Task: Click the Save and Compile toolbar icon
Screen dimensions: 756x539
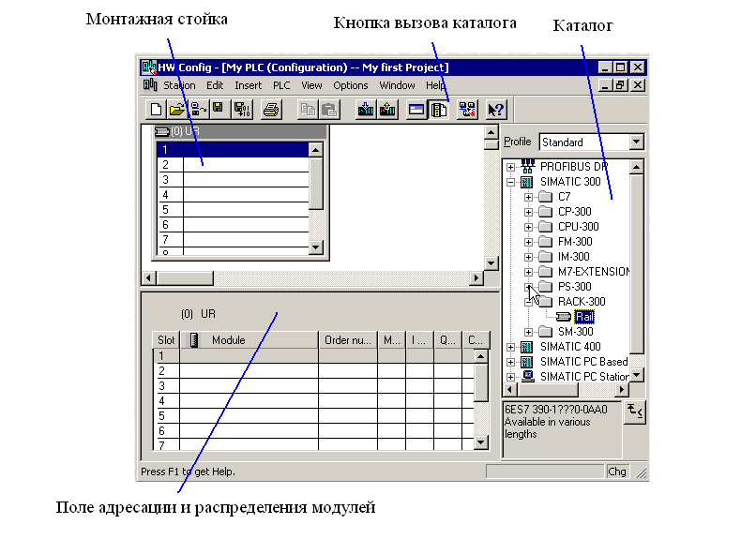Action: tap(242, 110)
